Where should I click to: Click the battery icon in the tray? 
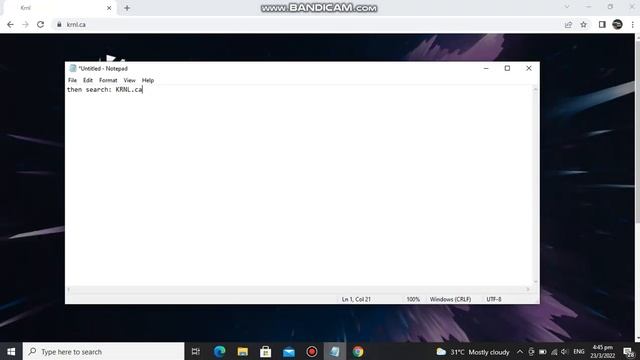tap(542, 351)
